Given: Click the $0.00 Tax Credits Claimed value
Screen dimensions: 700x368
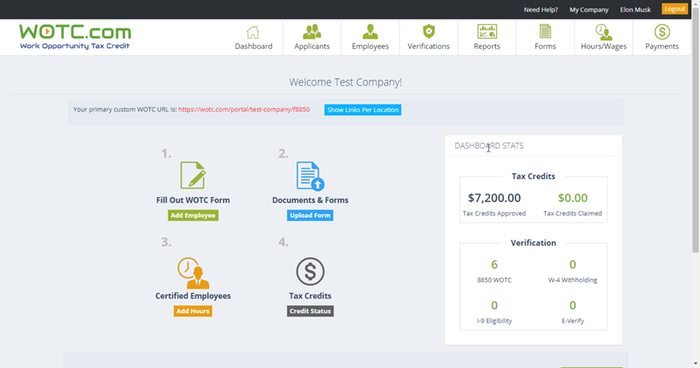Looking at the screenshot, I should coord(573,198).
